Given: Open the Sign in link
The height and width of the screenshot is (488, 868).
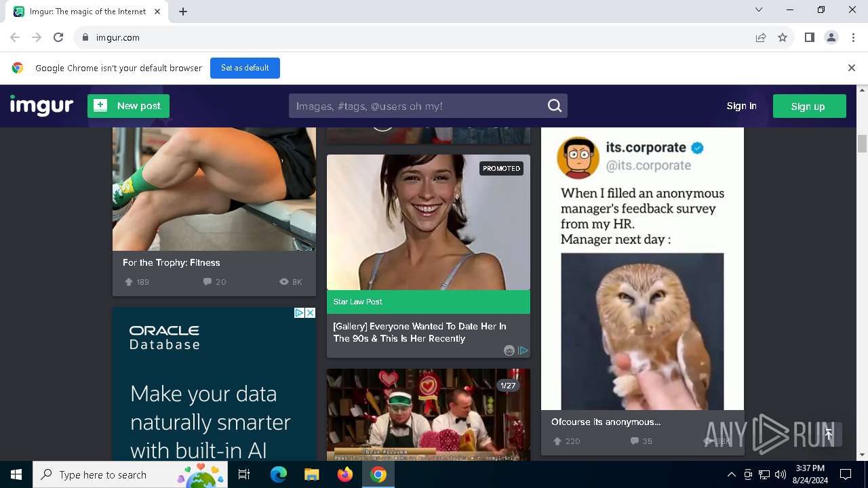Looking at the screenshot, I should tap(741, 106).
